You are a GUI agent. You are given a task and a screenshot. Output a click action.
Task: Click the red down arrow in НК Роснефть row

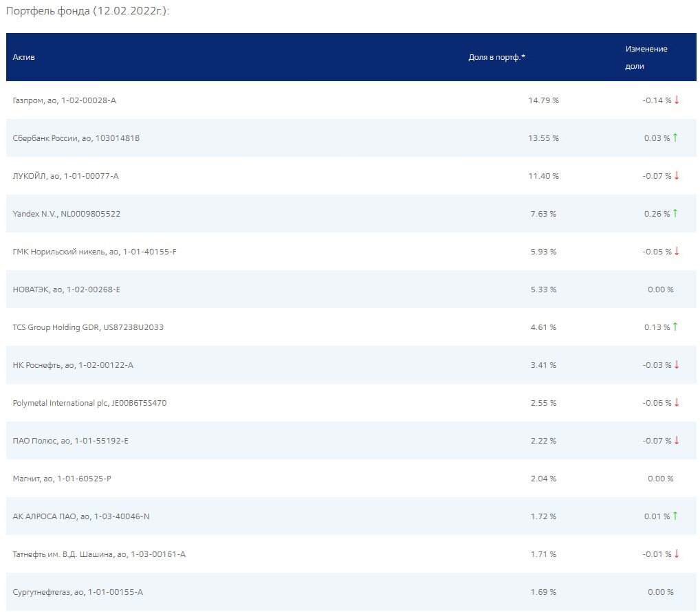tap(677, 364)
